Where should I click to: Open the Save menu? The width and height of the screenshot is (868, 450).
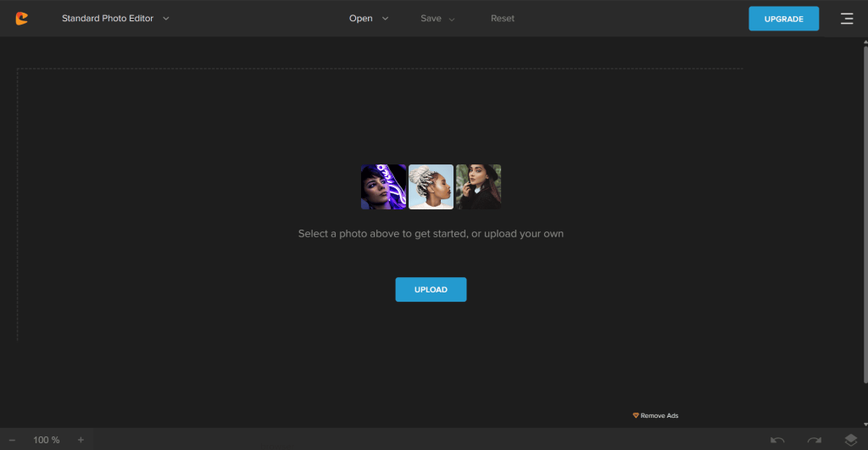pyautogui.click(x=431, y=19)
